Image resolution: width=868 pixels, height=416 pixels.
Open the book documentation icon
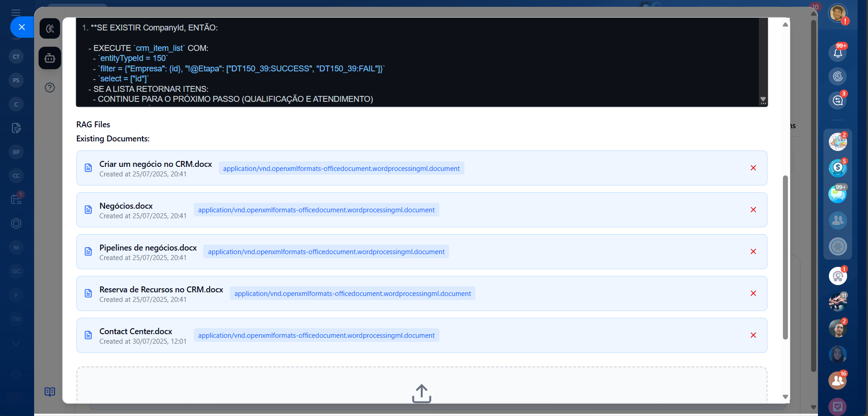(50, 392)
